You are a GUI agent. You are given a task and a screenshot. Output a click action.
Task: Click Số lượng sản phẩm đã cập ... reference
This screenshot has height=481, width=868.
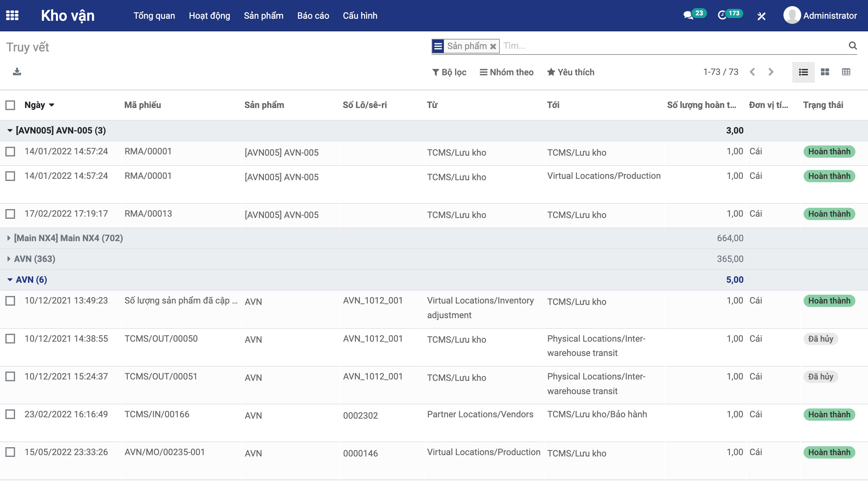click(x=181, y=300)
